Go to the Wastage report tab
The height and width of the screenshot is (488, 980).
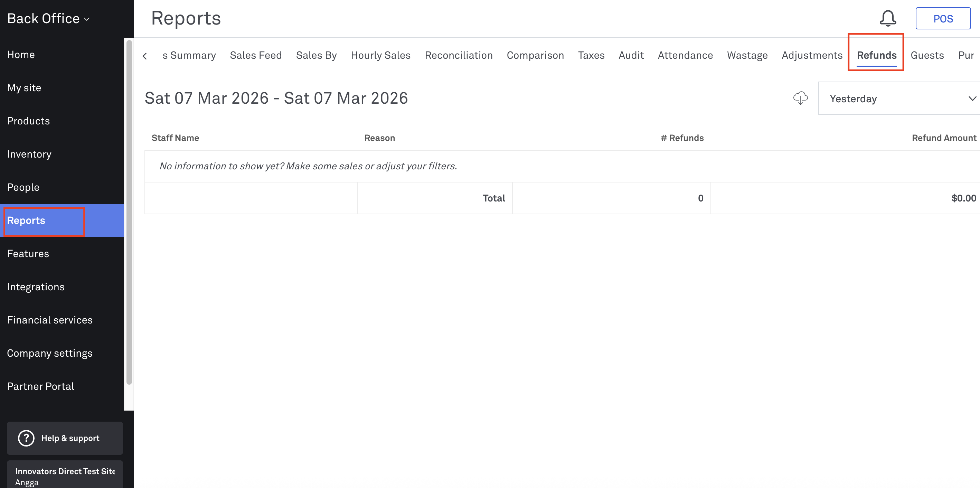coord(747,55)
